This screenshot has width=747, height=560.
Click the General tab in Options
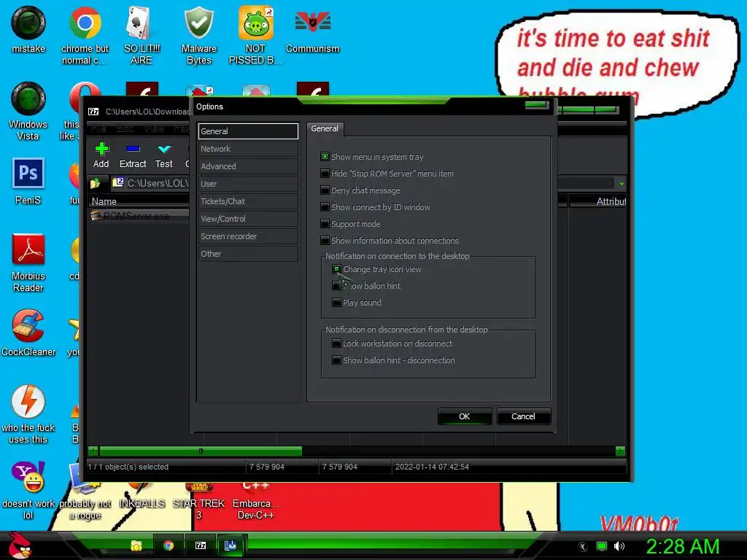click(x=325, y=128)
